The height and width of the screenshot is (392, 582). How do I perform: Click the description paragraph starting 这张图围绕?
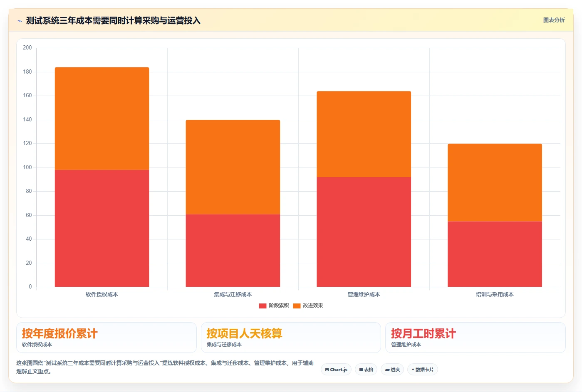pos(165,367)
